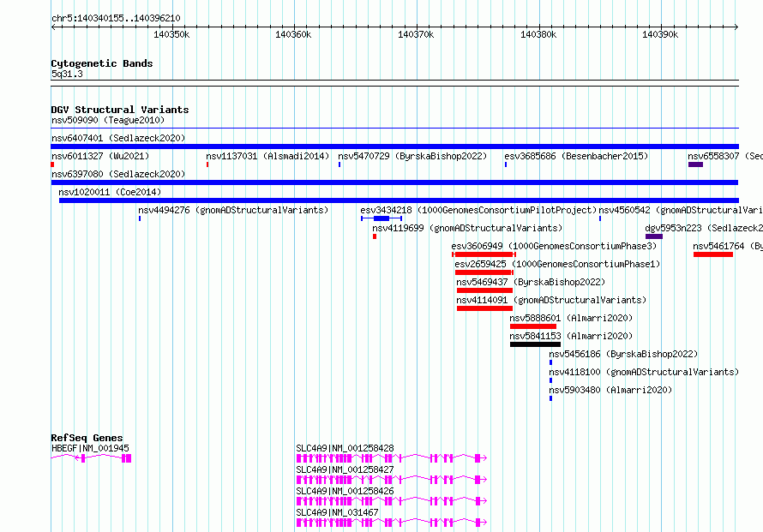Select the SLC4A9 NM_031467 exon glyph
Screen dimensions: 763x532
(x=392, y=523)
